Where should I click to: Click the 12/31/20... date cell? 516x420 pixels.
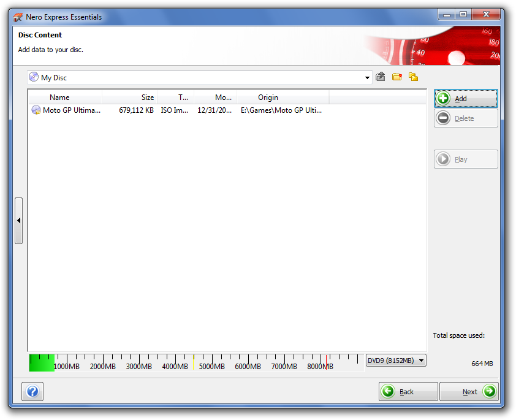pos(214,110)
